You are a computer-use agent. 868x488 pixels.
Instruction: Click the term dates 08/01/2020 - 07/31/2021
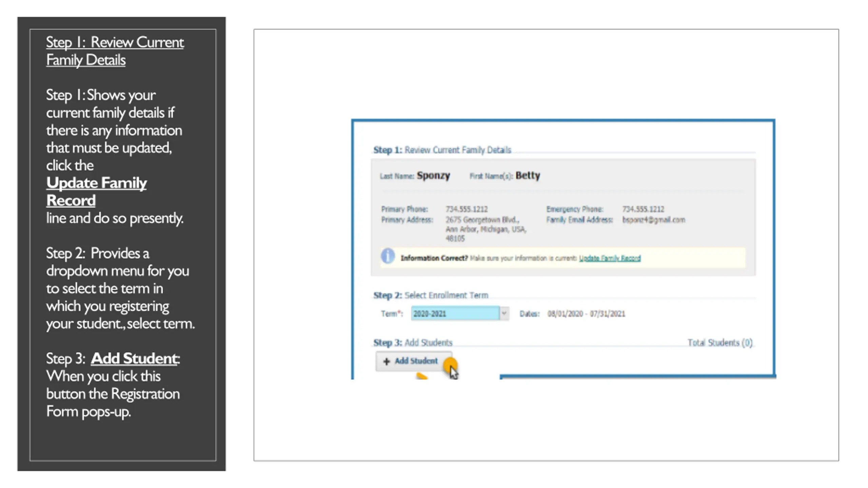point(586,314)
